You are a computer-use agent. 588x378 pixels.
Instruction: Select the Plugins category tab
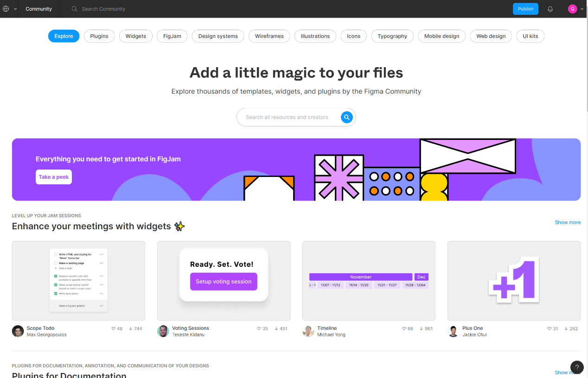pos(99,36)
